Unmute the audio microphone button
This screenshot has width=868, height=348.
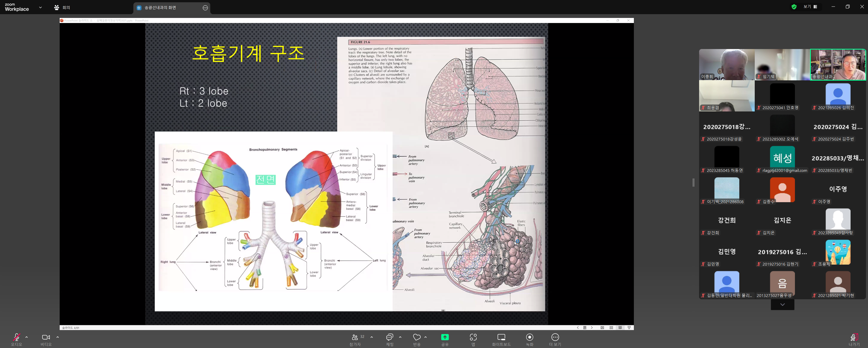[16, 337]
